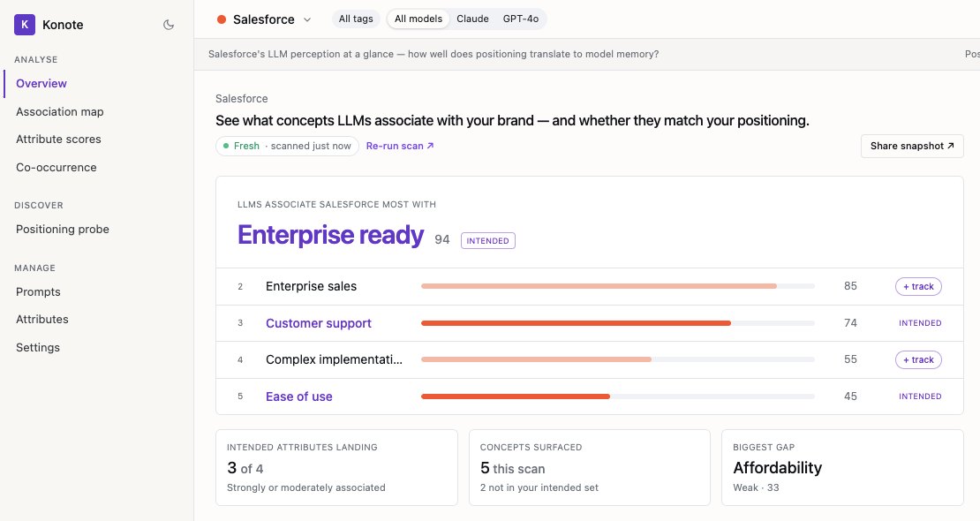Open the Biggest gap Affordability card

(x=842, y=467)
